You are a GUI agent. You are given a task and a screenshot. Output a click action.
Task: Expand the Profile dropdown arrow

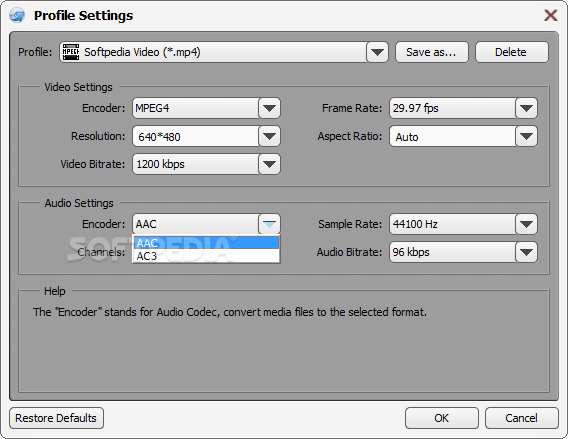click(377, 52)
